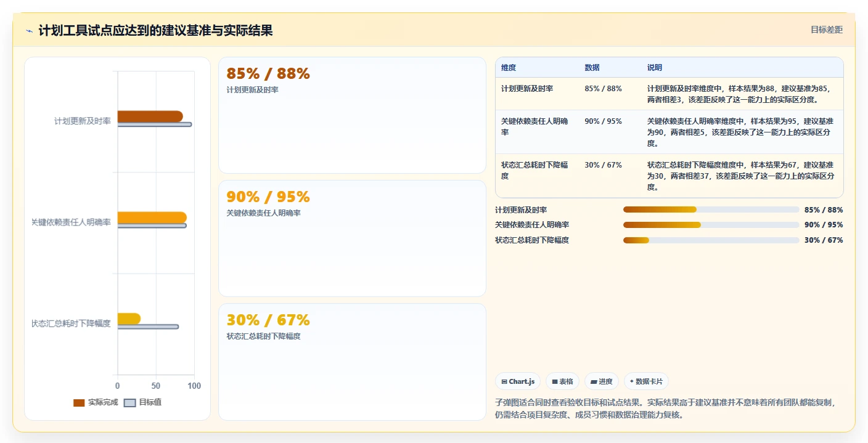The image size is (868, 443).
Task: Select the 进度 tag chip
Action: 602,381
